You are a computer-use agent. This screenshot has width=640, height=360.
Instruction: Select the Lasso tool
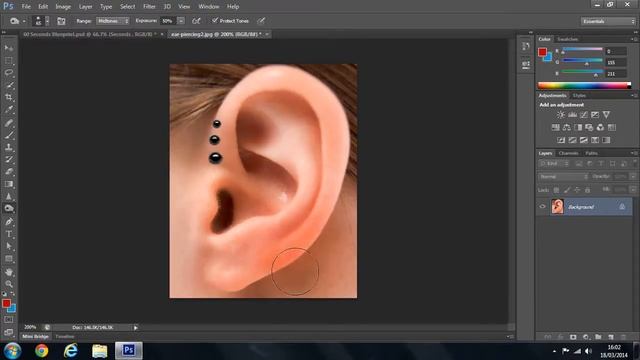[x=9, y=73]
